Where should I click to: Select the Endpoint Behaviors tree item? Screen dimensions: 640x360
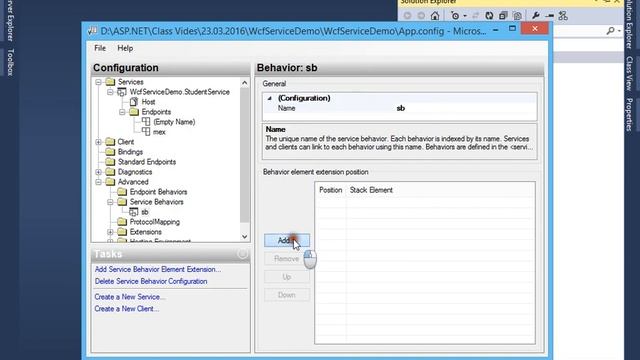[x=158, y=192]
